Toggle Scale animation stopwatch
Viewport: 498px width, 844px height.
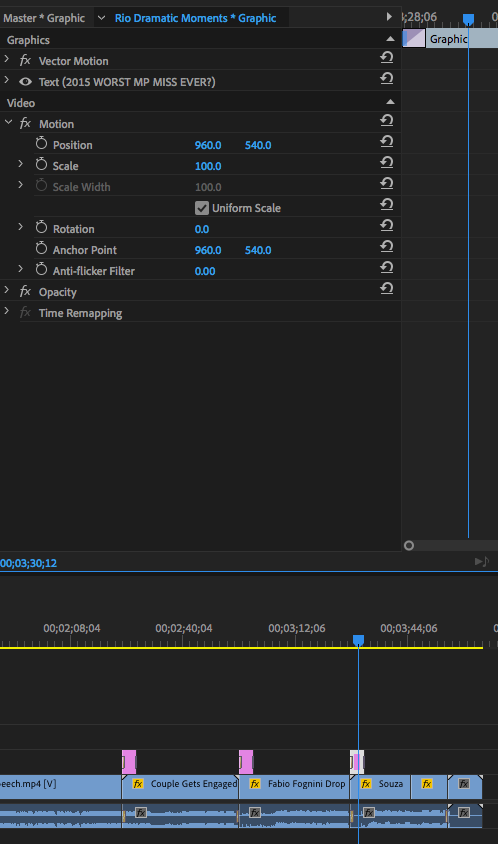41,164
